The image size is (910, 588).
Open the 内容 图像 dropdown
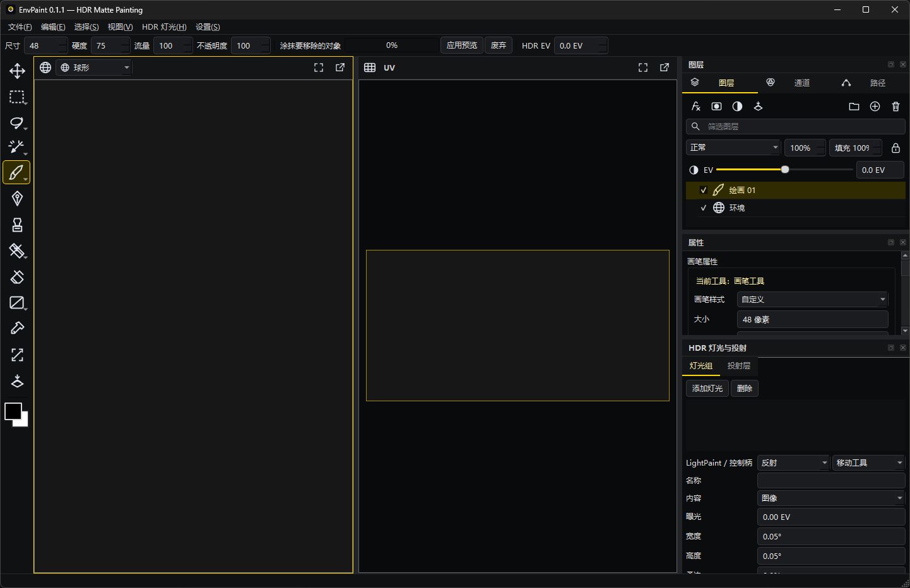point(831,498)
